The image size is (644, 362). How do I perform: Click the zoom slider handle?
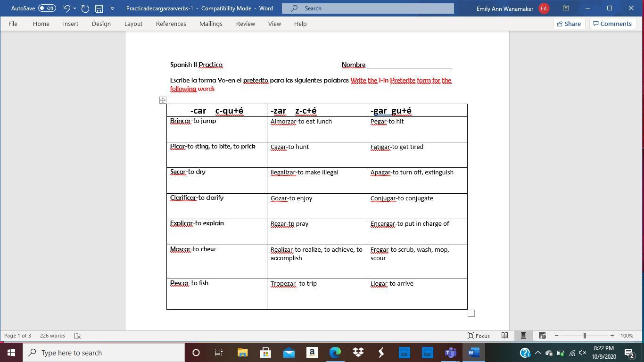point(585,336)
